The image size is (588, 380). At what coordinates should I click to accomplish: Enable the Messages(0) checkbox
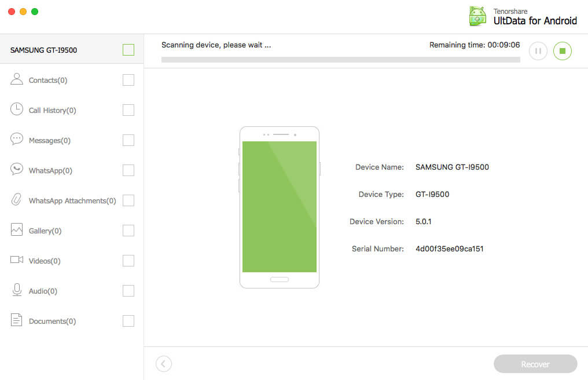point(128,140)
